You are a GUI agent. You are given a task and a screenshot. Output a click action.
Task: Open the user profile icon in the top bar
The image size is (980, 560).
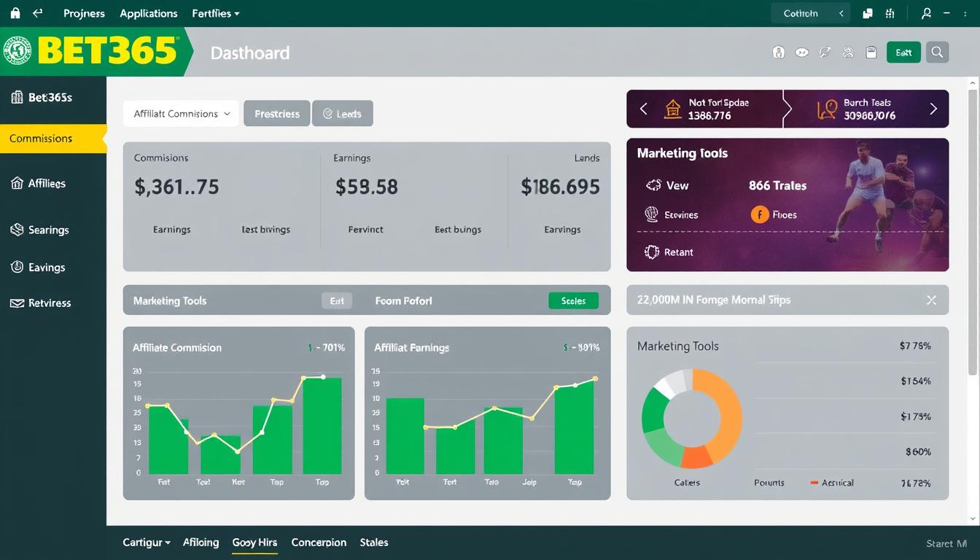point(927,13)
